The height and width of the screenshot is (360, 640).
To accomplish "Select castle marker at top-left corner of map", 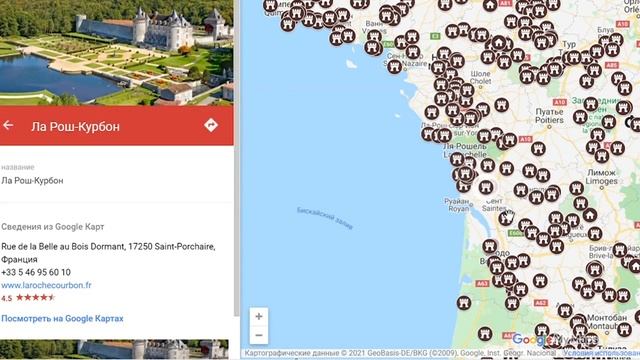I will click(270, 5).
